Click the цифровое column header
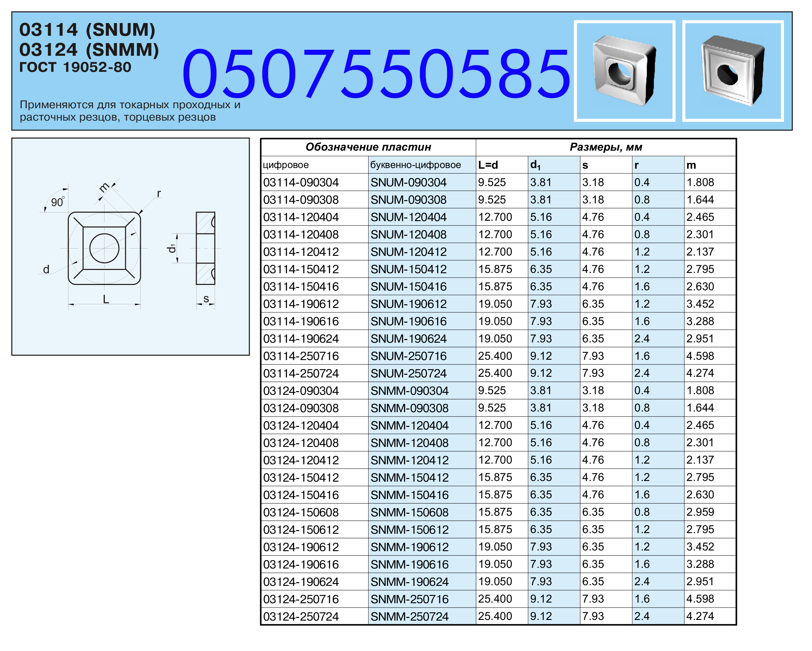Viewport: 812px width, 651px height. (x=285, y=165)
